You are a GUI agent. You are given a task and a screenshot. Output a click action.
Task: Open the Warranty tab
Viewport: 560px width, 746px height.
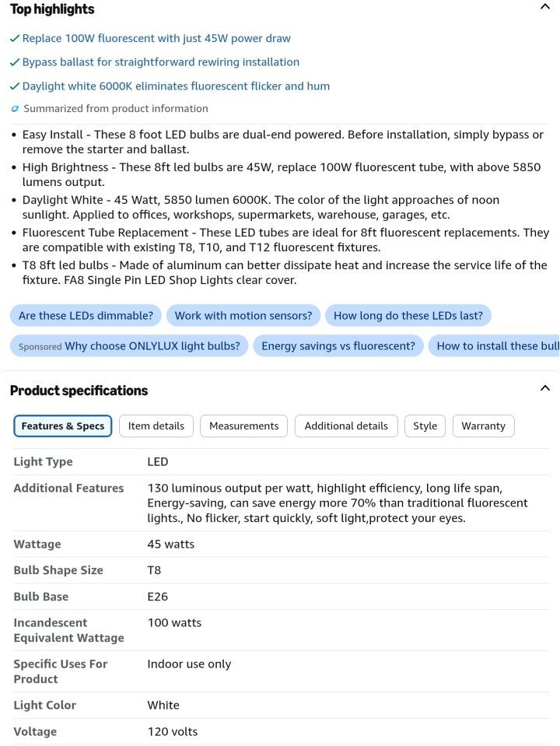pos(484,426)
